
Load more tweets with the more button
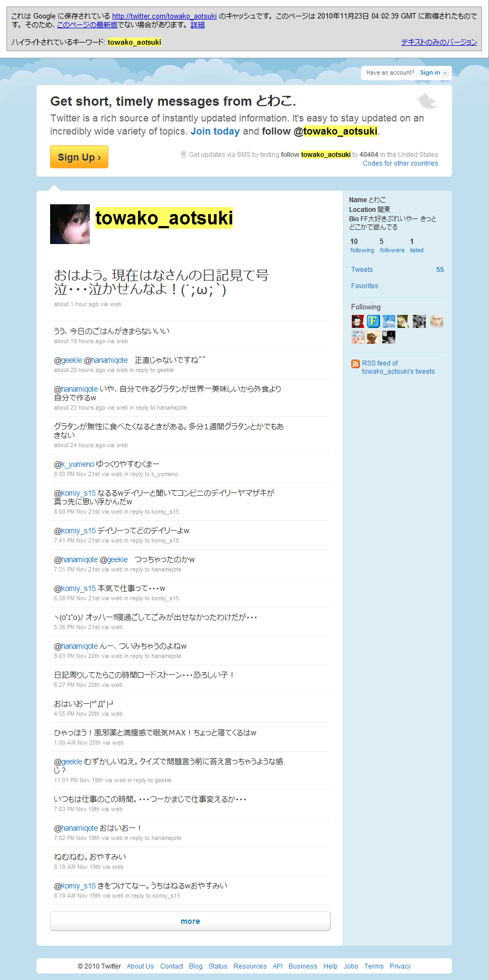pos(190,921)
